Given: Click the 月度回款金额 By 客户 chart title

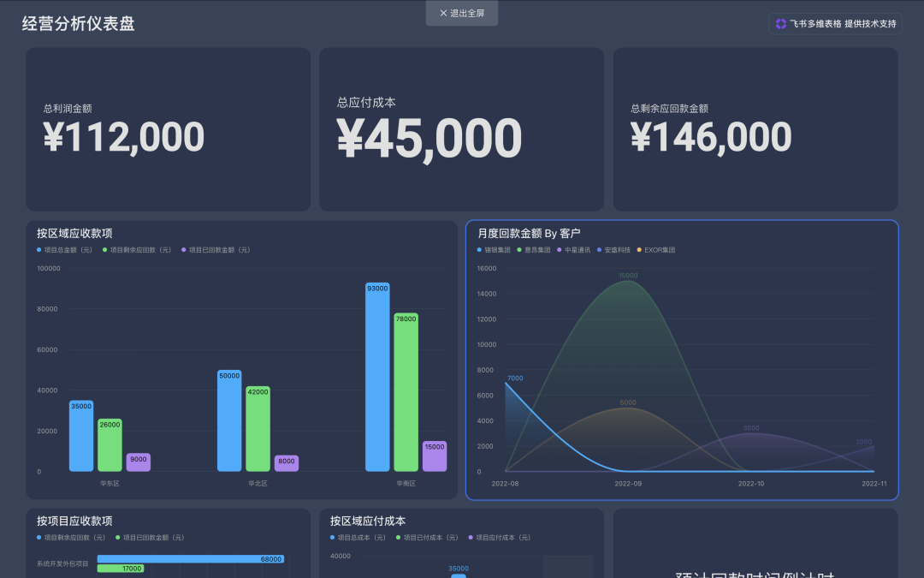Looking at the screenshot, I should pyautogui.click(x=529, y=234).
